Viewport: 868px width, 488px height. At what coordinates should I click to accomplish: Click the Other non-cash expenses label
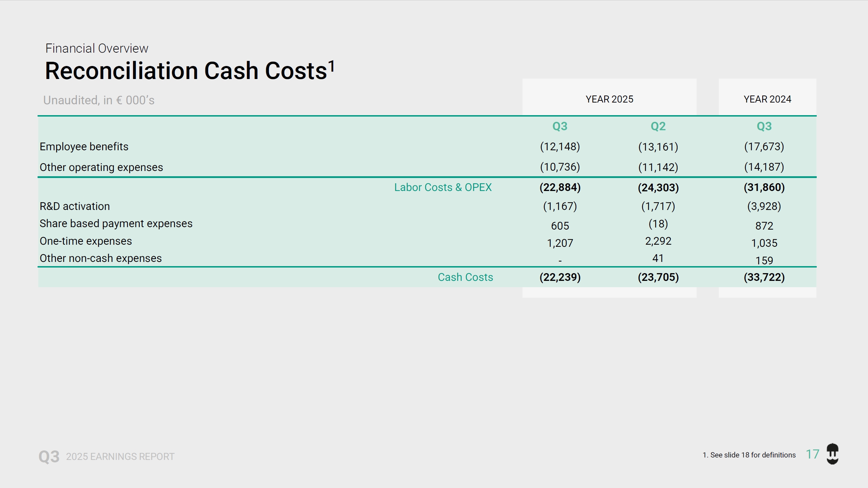click(100, 258)
